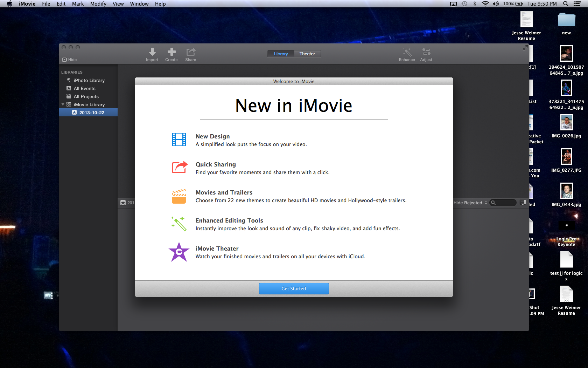Click the Wi-Fi status icon
The height and width of the screenshot is (368, 588).
[485, 4]
